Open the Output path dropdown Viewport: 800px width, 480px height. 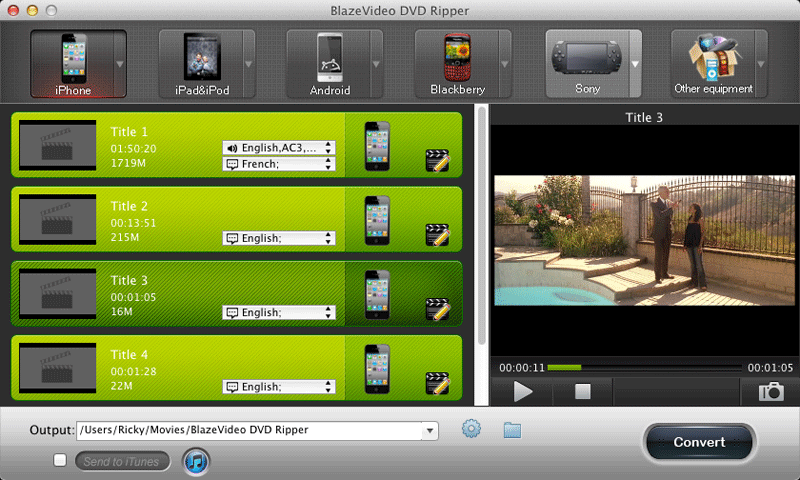pyautogui.click(x=430, y=431)
